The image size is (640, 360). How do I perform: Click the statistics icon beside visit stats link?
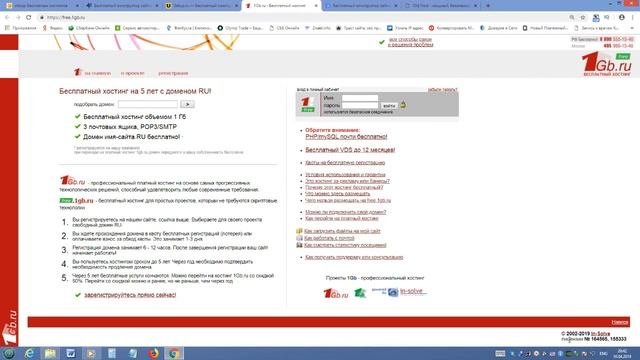(x=299, y=245)
